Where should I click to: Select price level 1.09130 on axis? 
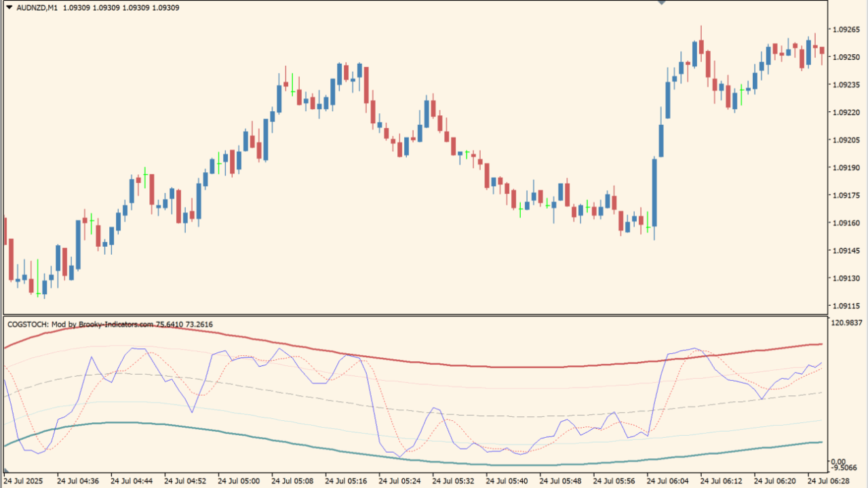pos(846,279)
